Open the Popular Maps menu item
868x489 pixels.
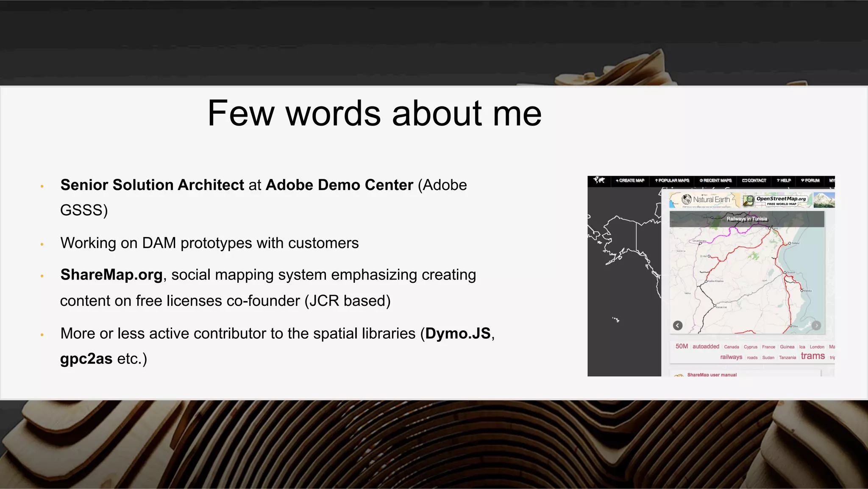click(x=672, y=181)
